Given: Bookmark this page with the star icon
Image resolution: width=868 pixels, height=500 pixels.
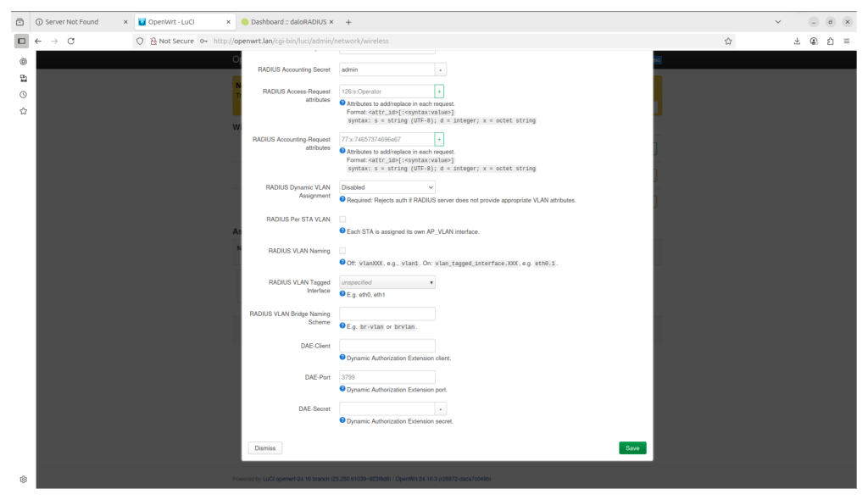Looking at the screenshot, I should [728, 41].
